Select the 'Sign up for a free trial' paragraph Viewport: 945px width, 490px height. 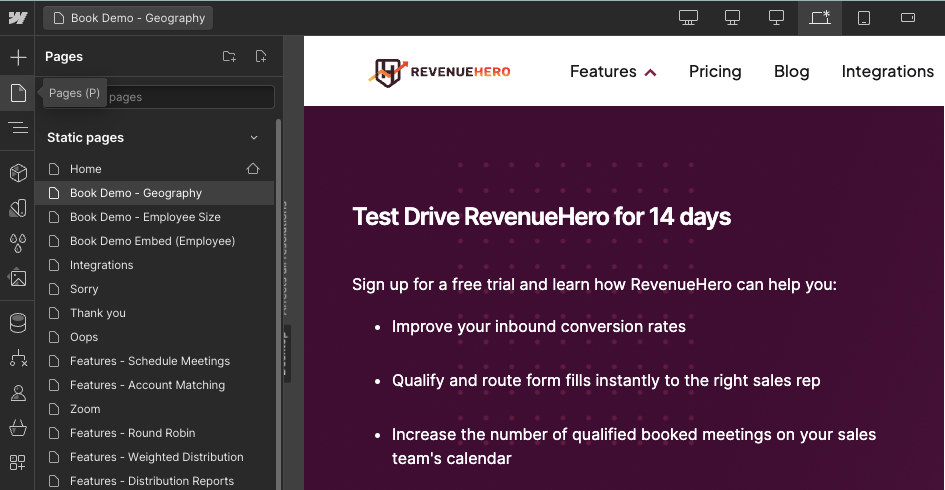[x=594, y=284]
